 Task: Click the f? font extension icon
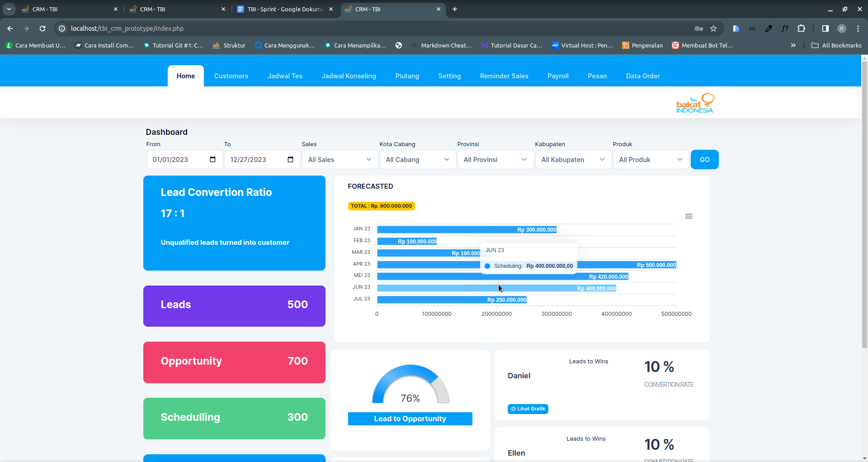point(785,29)
